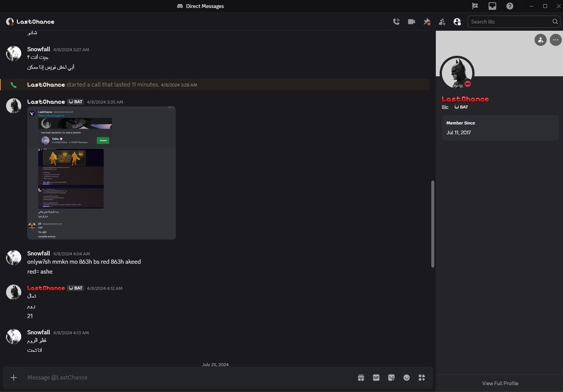Hide the user profile panel

pyautogui.click(x=457, y=22)
